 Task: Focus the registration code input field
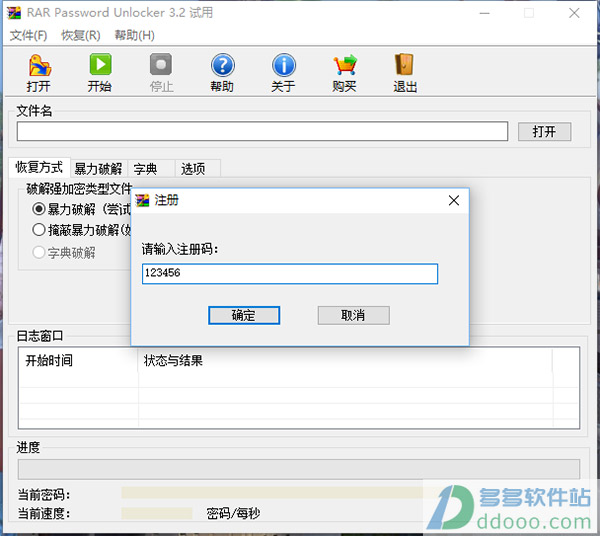pos(290,274)
